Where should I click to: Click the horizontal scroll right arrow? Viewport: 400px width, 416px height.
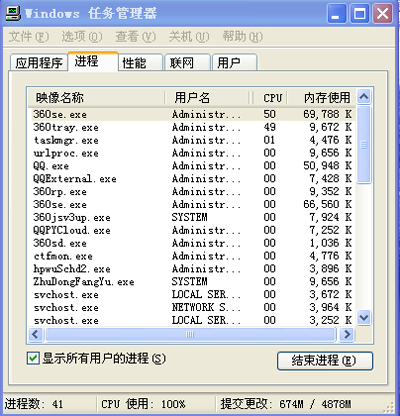347,334
